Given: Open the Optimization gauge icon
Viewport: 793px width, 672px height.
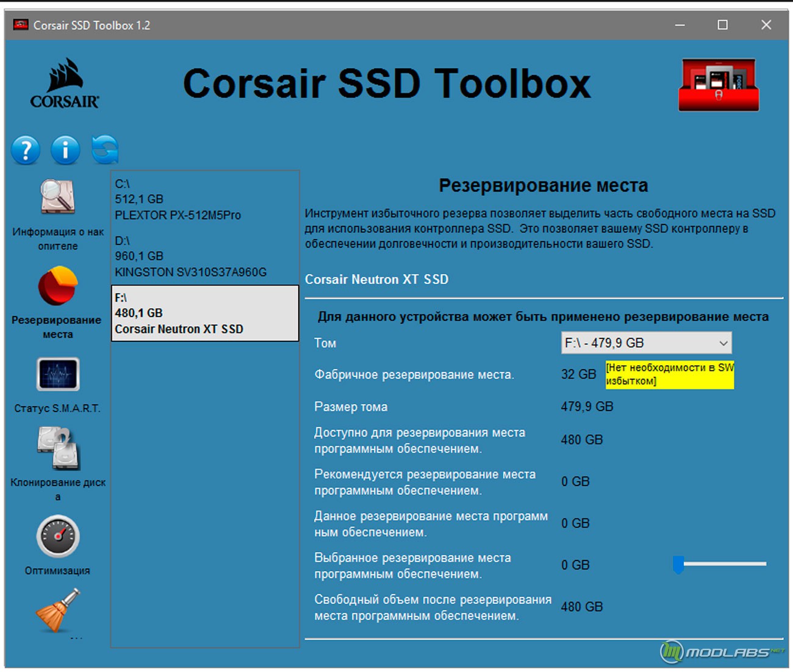Looking at the screenshot, I should pyautogui.click(x=58, y=537).
